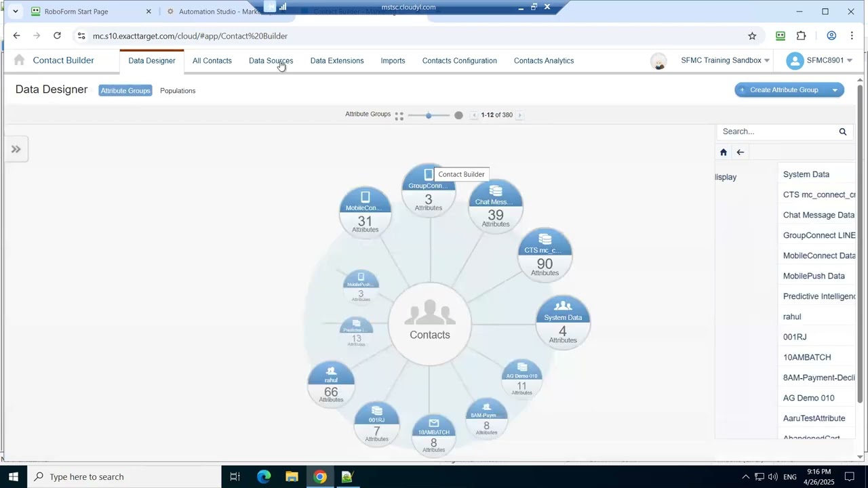Click in the side panel Search field
The width and height of the screenshot is (868, 488).
tap(776, 131)
